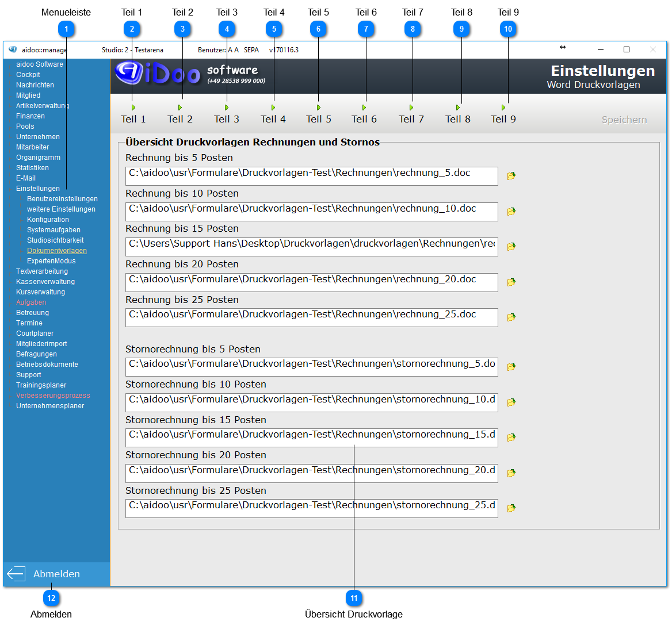Select Courtplaner entry
Image resolution: width=672 pixels, height=629 pixels.
click(x=35, y=333)
